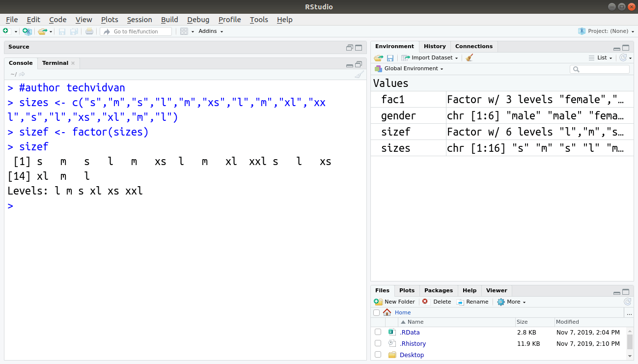Click the Refresh environment icon
The image size is (638, 364).
623,57
